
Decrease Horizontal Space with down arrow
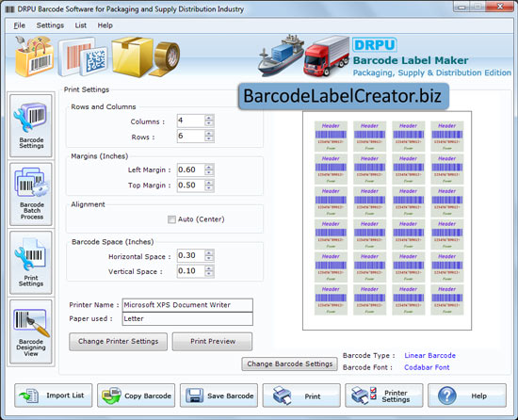coord(209,259)
